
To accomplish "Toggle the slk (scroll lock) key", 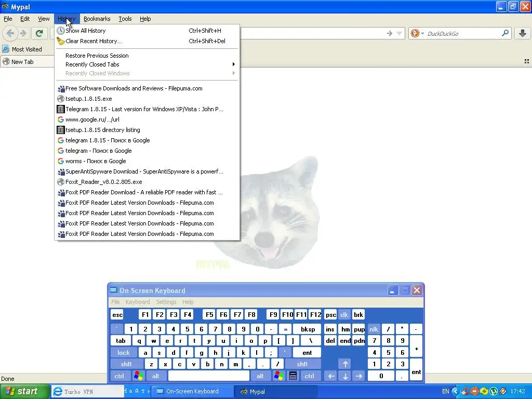I will click(x=344, y=315).
